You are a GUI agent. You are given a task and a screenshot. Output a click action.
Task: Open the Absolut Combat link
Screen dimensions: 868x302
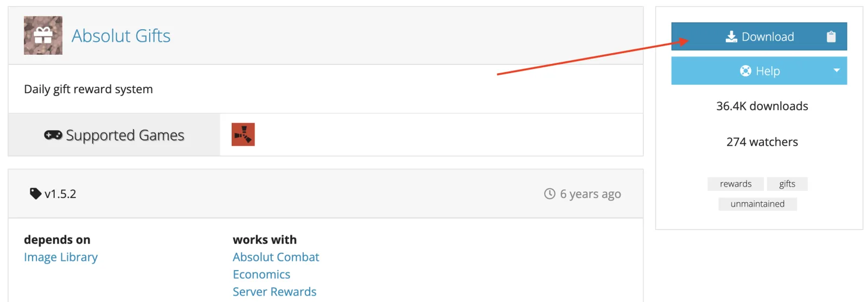276,257
